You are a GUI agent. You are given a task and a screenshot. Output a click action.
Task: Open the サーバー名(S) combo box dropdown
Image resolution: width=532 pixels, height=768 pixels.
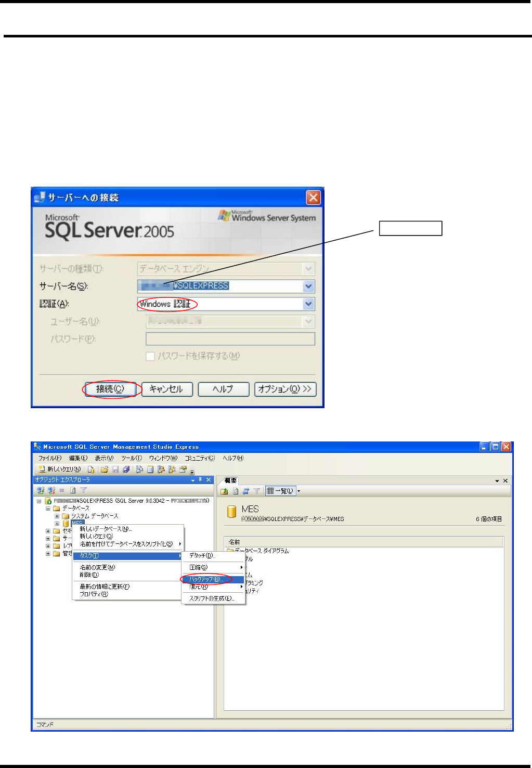click(x=309, y=286)
